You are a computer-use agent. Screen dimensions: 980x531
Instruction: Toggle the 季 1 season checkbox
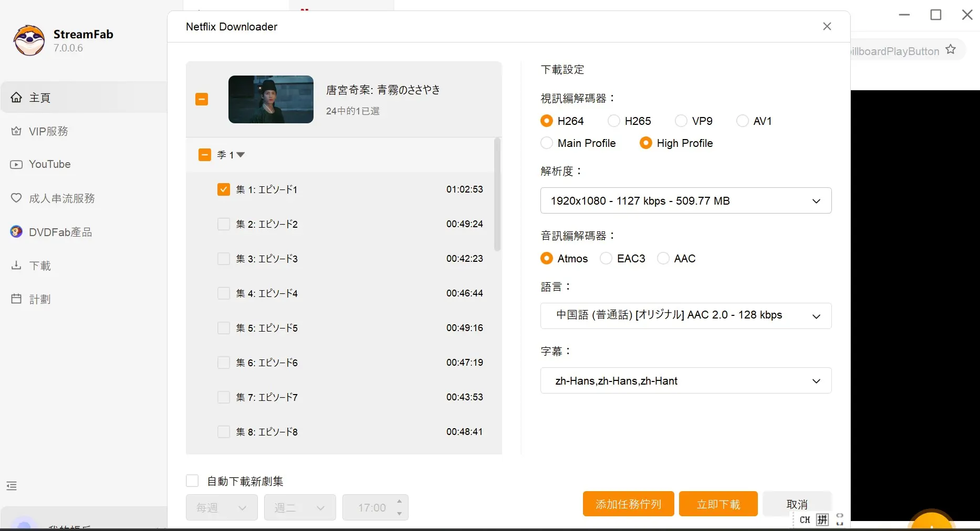(x=205, y=155)
